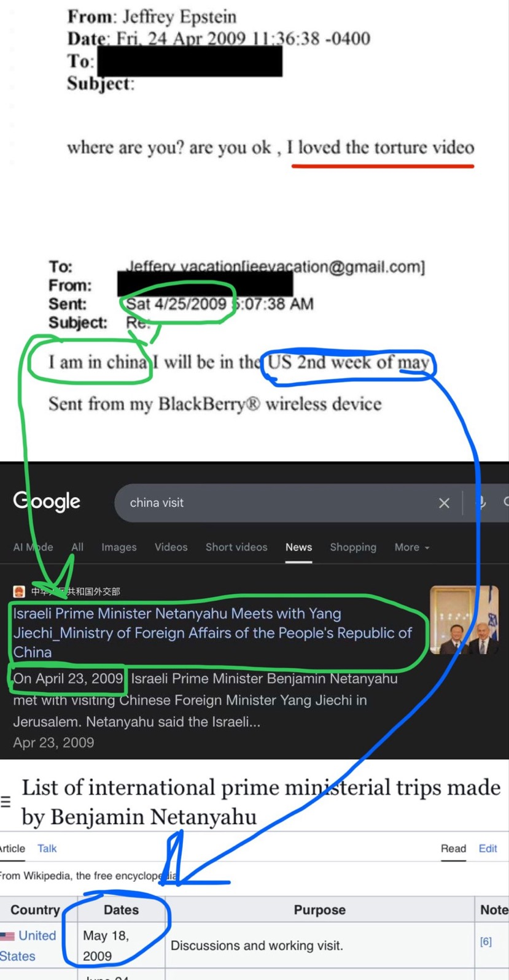Select the News search tab

(298, 547)
